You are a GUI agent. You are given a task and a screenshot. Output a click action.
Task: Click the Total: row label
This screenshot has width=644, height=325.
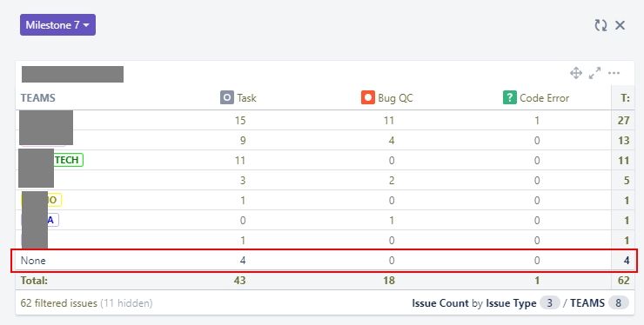(x=34, y=281)
